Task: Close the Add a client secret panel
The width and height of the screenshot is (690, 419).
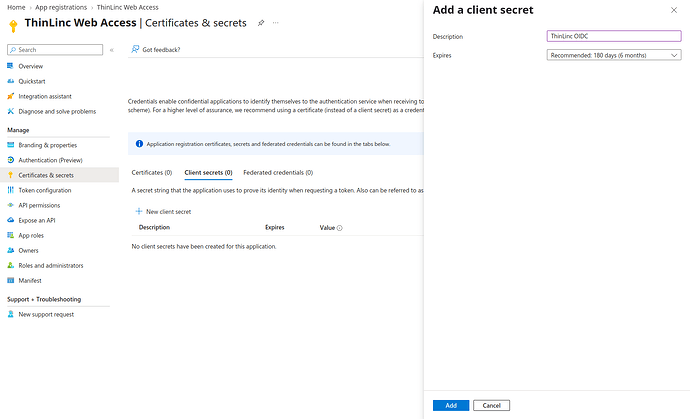Action: (674, 10)
